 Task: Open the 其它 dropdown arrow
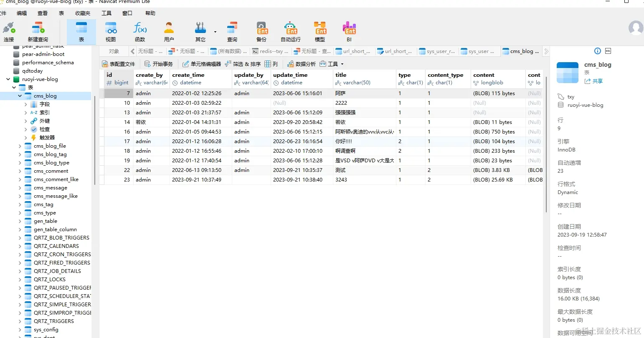click(216, 32)
